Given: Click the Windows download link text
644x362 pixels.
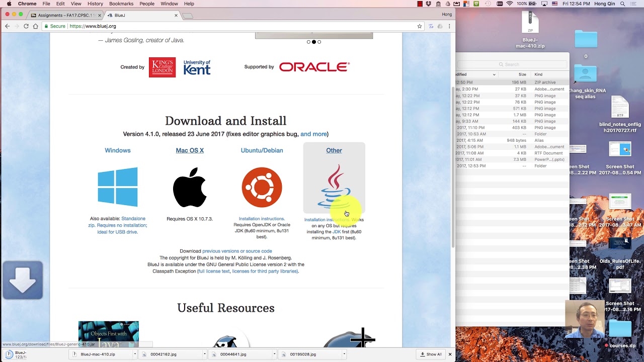Looking at the screenshot, I should tap(118, 150).
